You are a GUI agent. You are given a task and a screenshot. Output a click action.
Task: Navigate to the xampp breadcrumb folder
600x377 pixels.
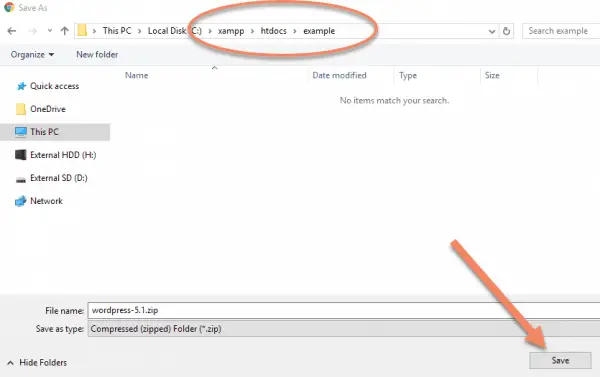231,31
